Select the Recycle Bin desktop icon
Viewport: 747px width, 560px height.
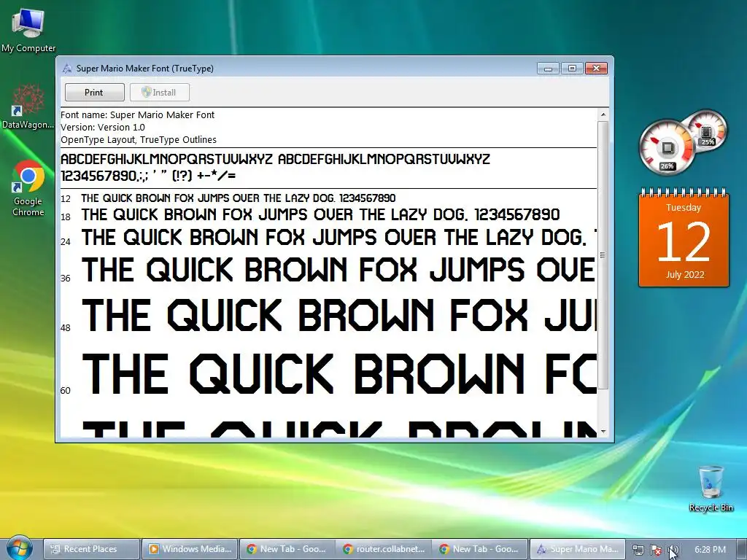711,489
